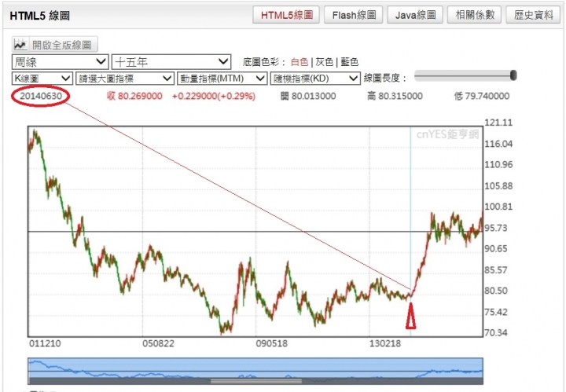Click the date value 20140630

coord(41,96)
